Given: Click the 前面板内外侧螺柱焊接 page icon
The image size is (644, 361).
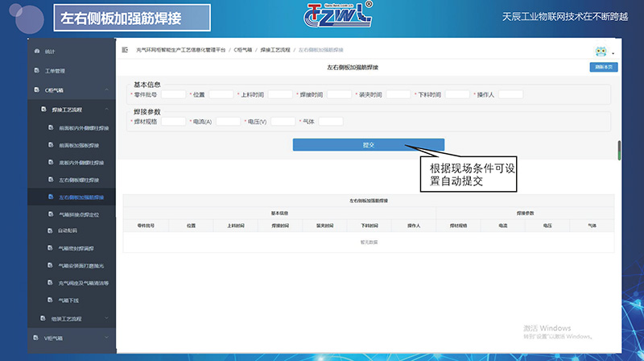Looking at the screenshot, I should pyautogui.click(x=51, y=127).
